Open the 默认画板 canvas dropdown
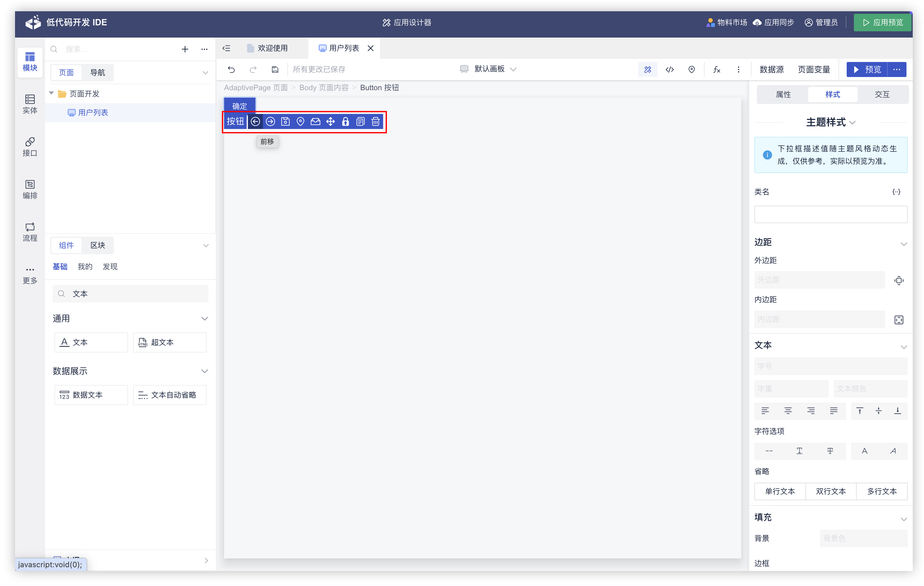The height and width of the screenshot is (586, 924). point(489,69)
